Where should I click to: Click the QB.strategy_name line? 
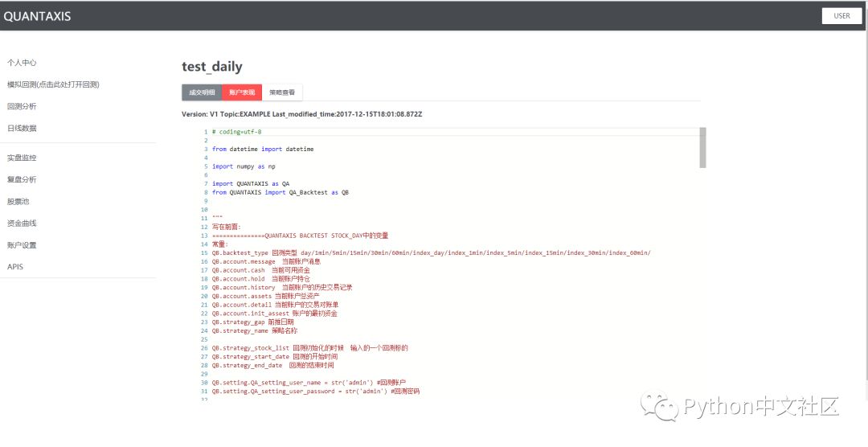tap(255, 330)
